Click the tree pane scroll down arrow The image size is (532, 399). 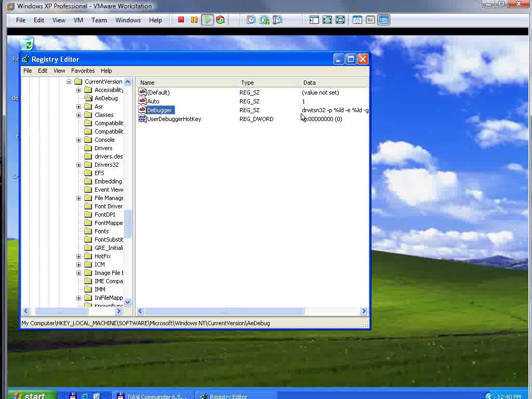click(x=128, y=302)
